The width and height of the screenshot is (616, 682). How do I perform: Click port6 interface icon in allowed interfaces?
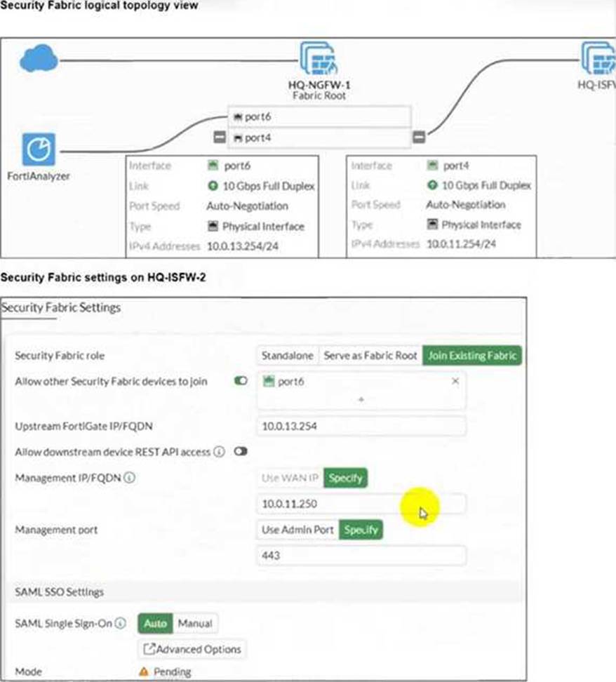click(x=269, y=382)
